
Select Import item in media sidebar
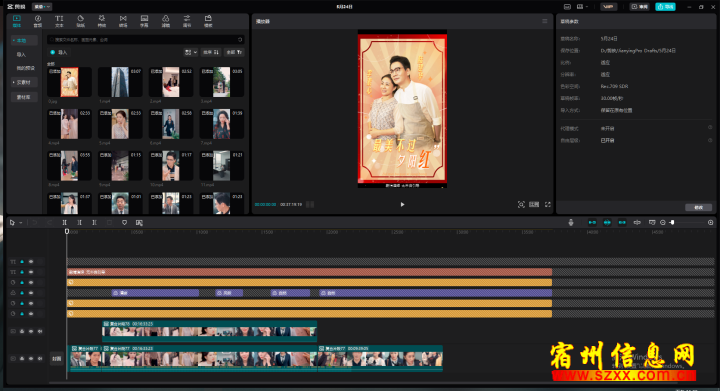coord(21,55)
